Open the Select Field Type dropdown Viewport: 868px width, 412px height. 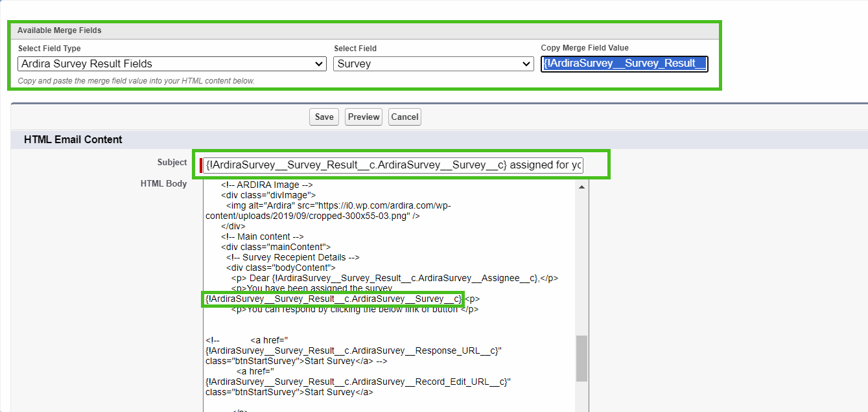point(172,63)
